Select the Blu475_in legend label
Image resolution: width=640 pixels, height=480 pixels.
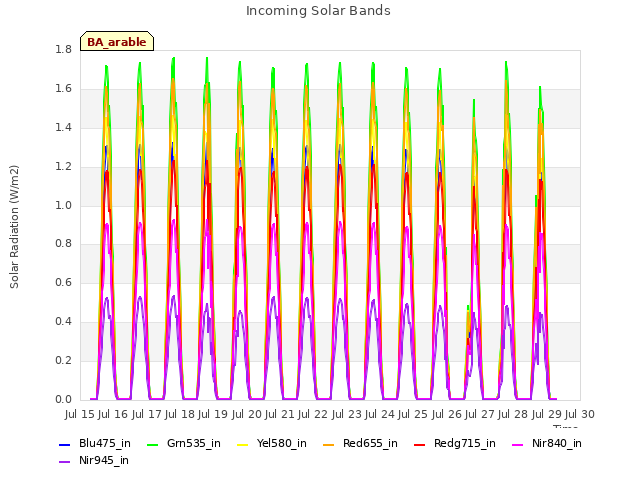click(105, 443)
